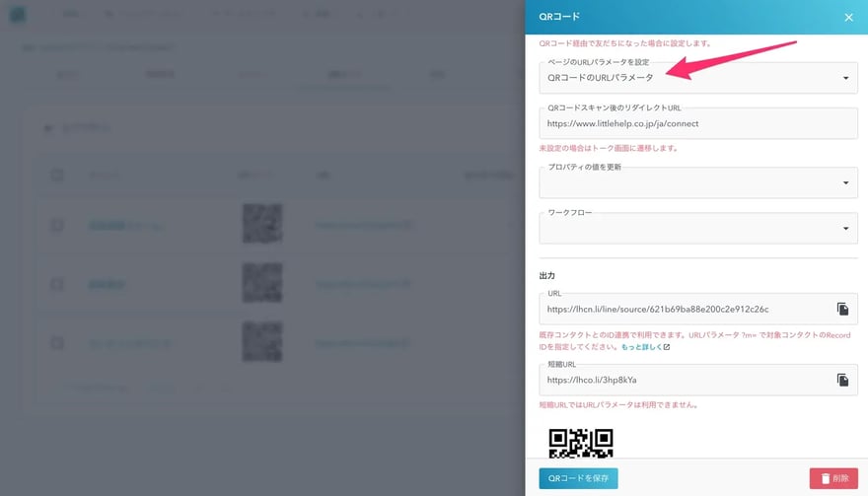The width and height of the screenshot is (868, 496).
Task: Open the ページのURLパラメータを設定 dropdown
Action: pos(697,78)
